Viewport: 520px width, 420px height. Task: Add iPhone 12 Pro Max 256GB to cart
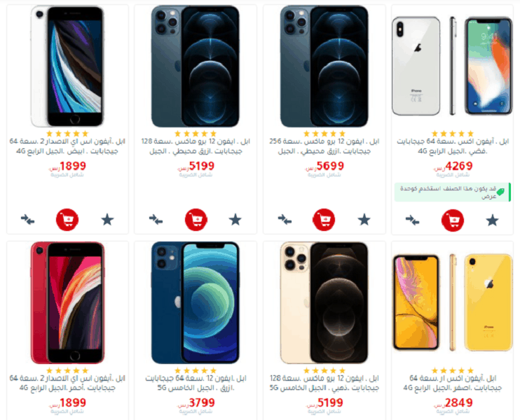tap(324, 220)
